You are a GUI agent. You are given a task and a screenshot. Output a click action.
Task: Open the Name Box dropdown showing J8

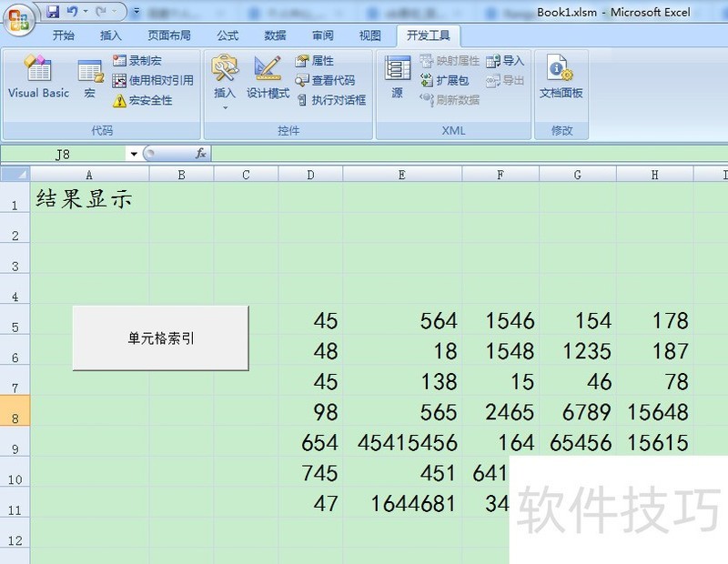coord(133,154)
